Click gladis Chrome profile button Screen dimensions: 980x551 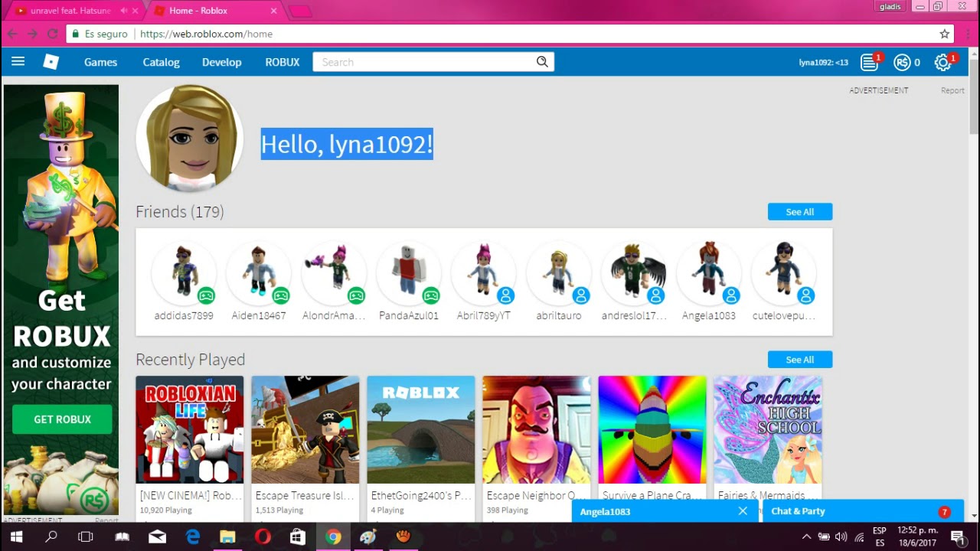890,7
